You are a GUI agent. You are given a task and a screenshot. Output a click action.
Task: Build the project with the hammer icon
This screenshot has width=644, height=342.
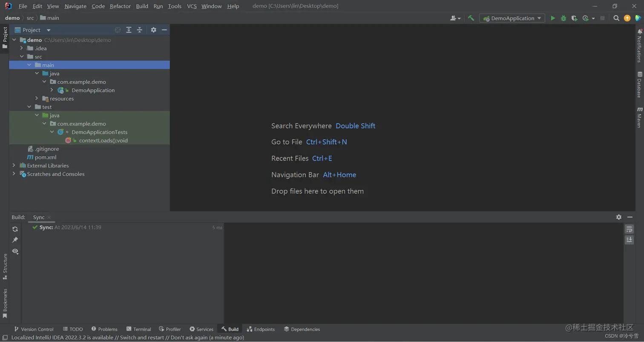point(471,18)
